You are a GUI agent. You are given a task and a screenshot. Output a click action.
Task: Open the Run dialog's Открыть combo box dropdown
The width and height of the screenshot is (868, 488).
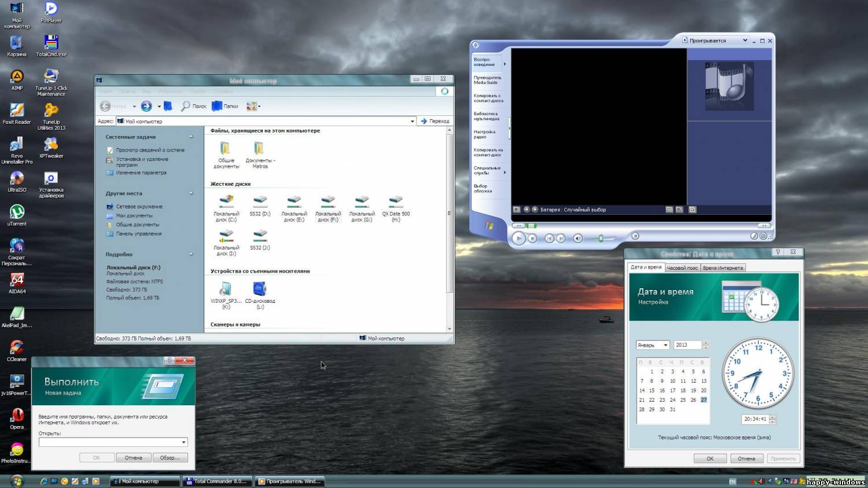pos(183,442)
